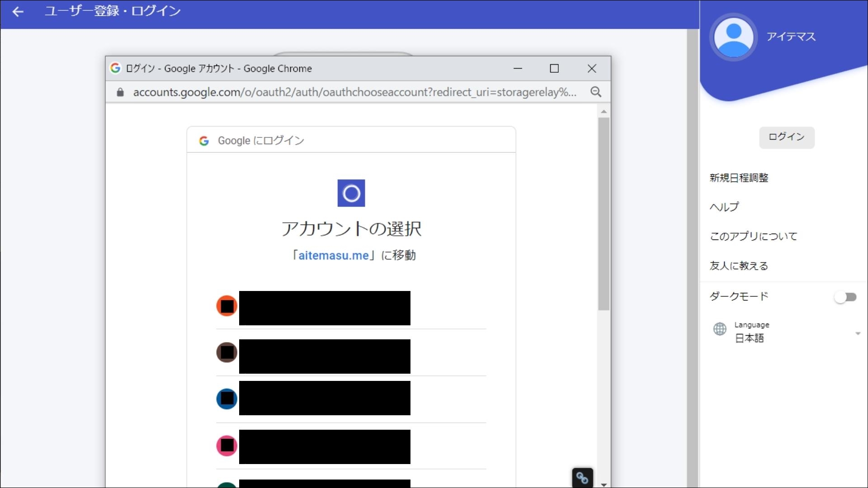Click the ログイン button
868x488 pixels.
(x=786, y=137)
